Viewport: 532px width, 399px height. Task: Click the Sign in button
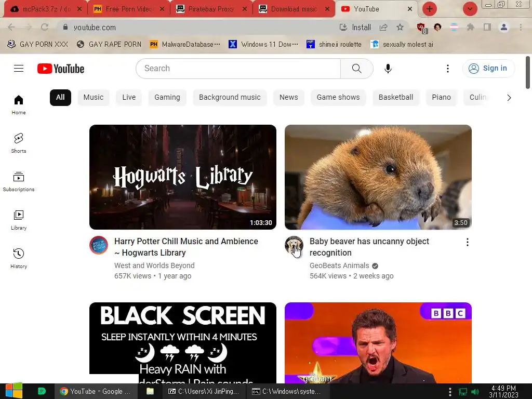point(488,68)
